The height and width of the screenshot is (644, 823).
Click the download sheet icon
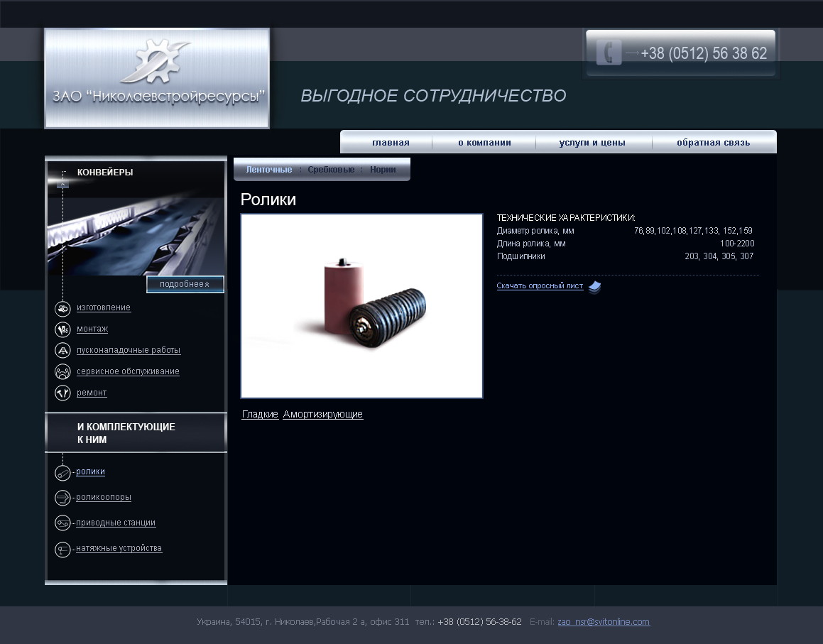594,287
